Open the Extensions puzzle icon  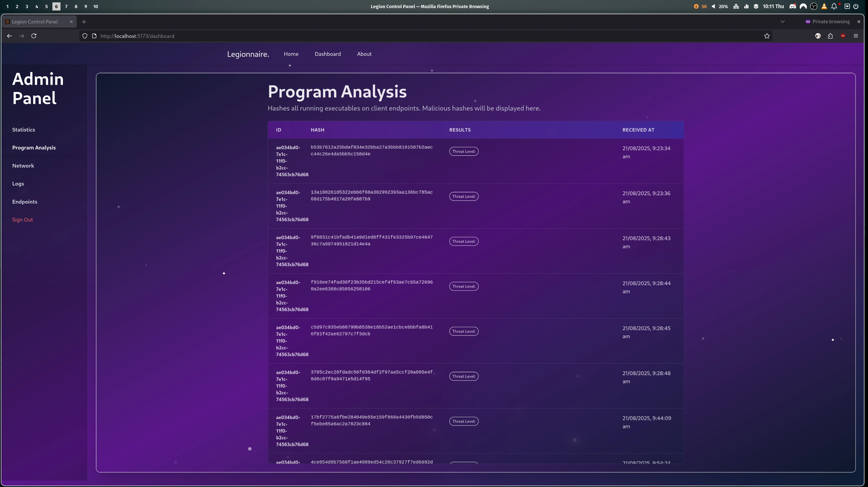pyautogui.click(x=830, y=36)
